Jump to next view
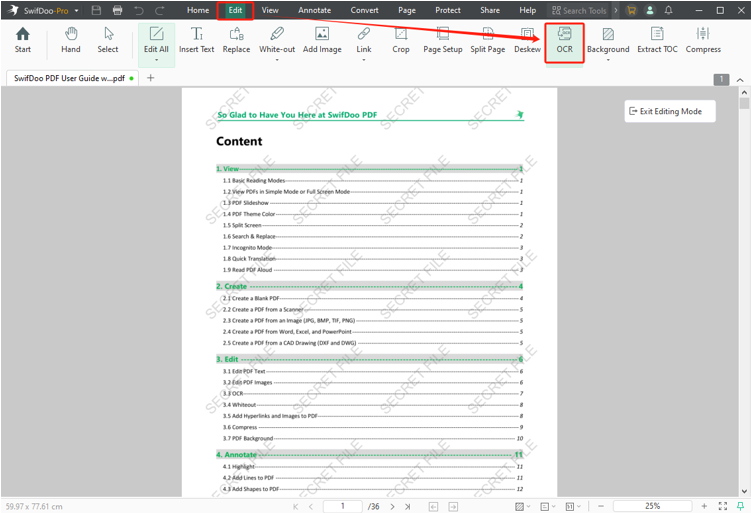The width and height of the screenshot is (751, 513). pyautogui.click(x=453, y=506)
